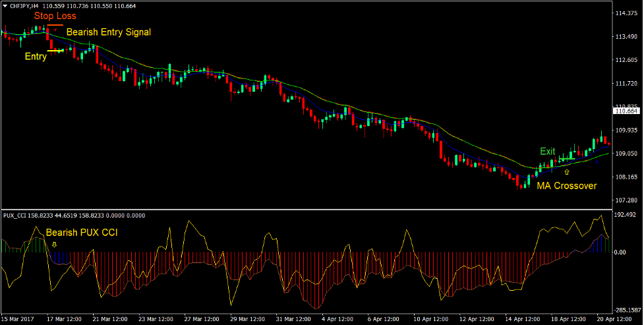Click the current price tag 110.664
The image size is (644, 325).
pyautogui.click(x=627, y=111)
